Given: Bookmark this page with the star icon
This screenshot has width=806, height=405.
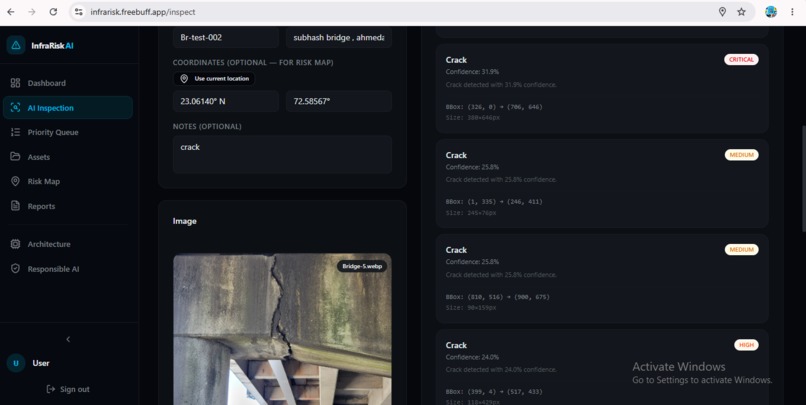Looking at the screenshot, I should [x=741, y=12].
